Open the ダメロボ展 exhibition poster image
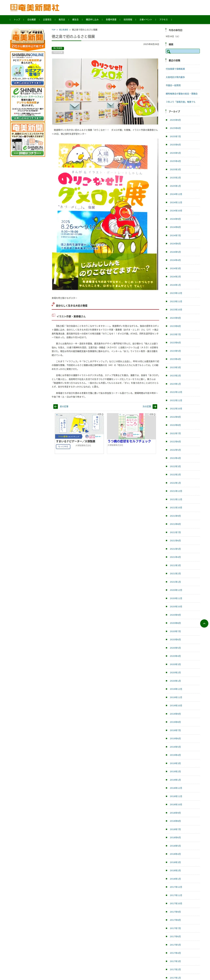Image resolution: width=210 pixels, height=980 pixels. click(105, 214)
